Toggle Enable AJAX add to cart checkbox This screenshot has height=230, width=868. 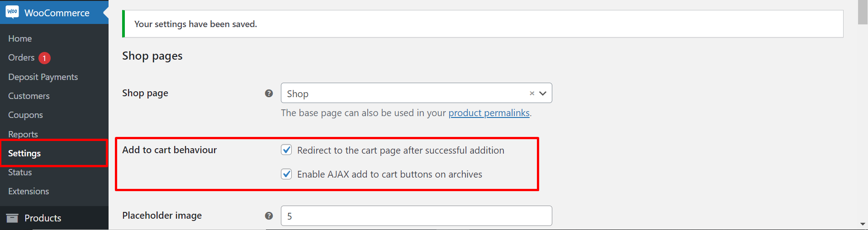pos(286,174)
